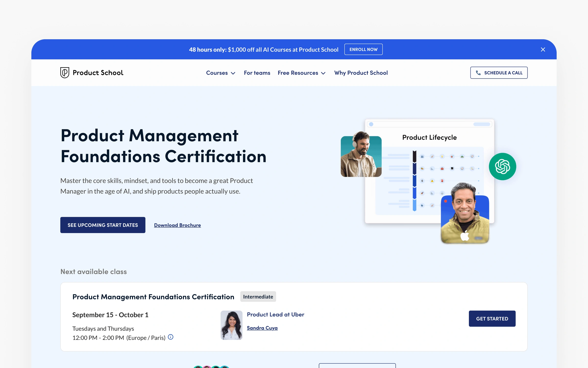
Task: Click the Courses menu label
Action: pyautogui.click(x=217, y=73)
